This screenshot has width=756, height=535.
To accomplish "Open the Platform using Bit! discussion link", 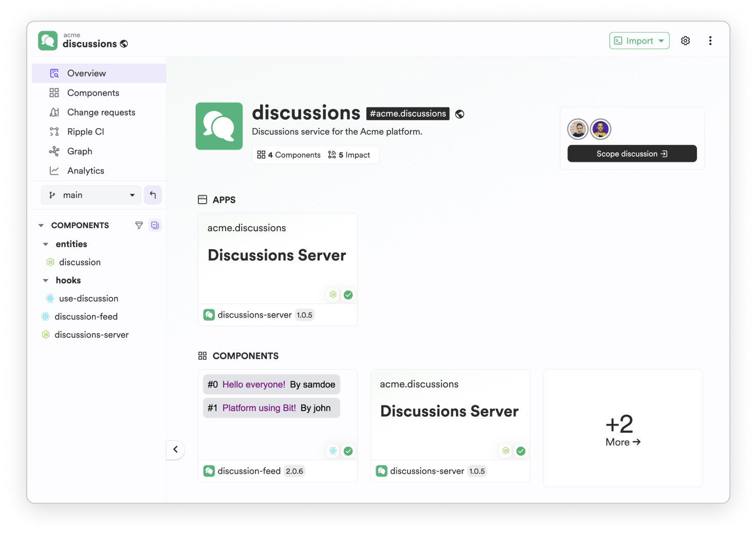I will pos(259,408).
